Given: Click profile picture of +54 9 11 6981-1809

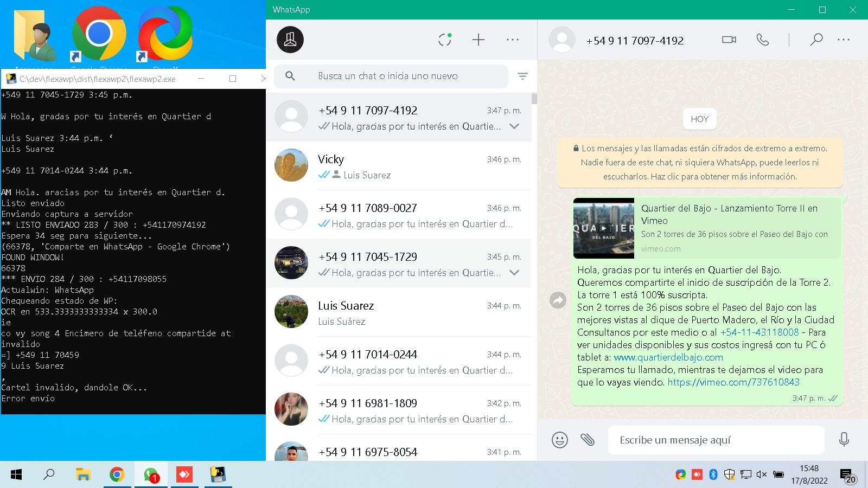Looking at the screenshot, I should tap(291, 409).
